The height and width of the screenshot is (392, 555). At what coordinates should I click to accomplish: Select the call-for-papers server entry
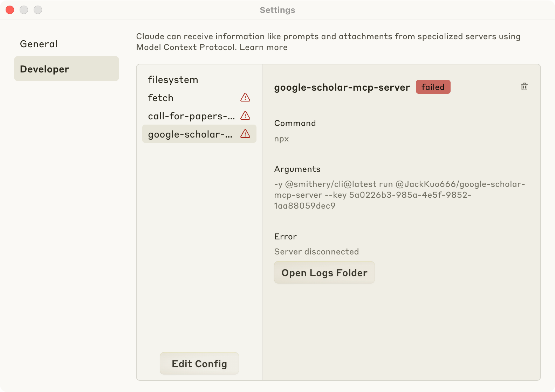(x=191, y=116)
